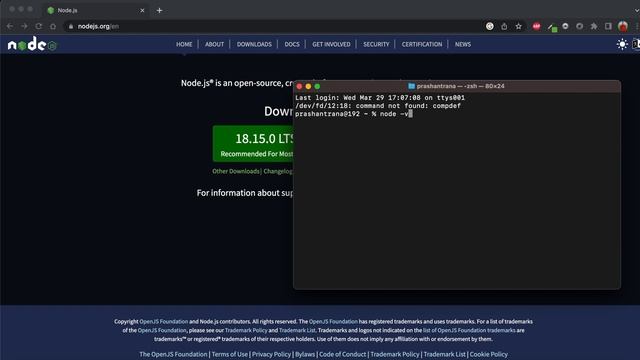
Task: Open The OpenJS Foundation footer link
Action: click(173, 354)
